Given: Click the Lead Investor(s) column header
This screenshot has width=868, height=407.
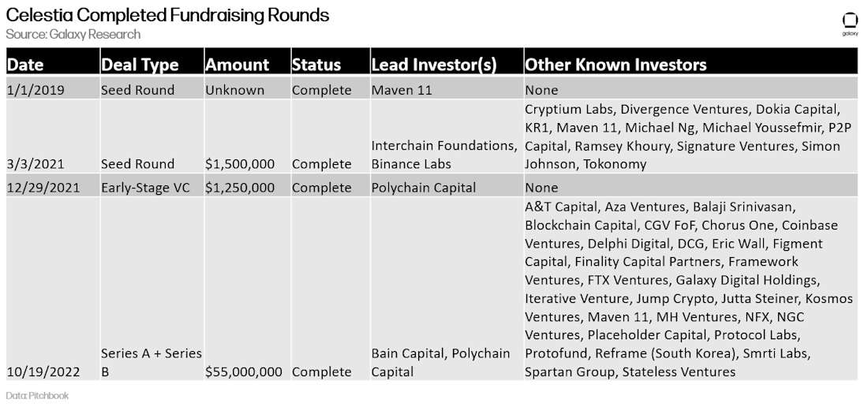Looking at the screenshot, I should click(x=434, y=65).
